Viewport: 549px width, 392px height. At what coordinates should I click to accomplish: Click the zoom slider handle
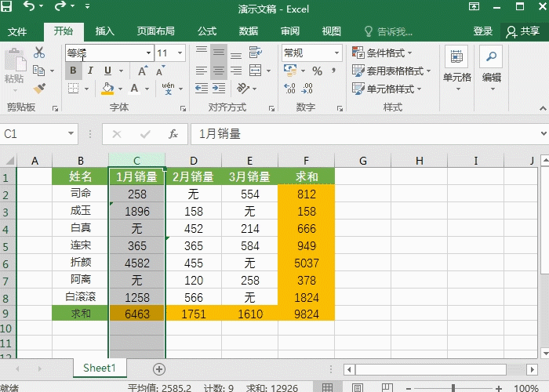pos(453,387)
